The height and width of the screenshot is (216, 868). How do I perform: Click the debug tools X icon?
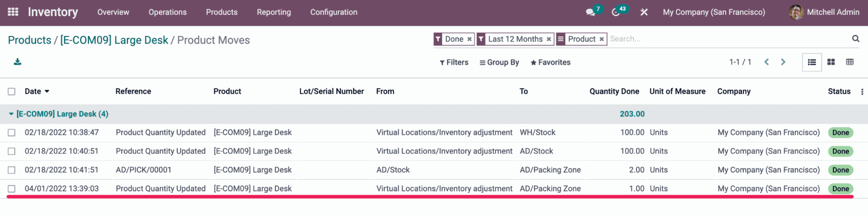[x=644, y=12]
